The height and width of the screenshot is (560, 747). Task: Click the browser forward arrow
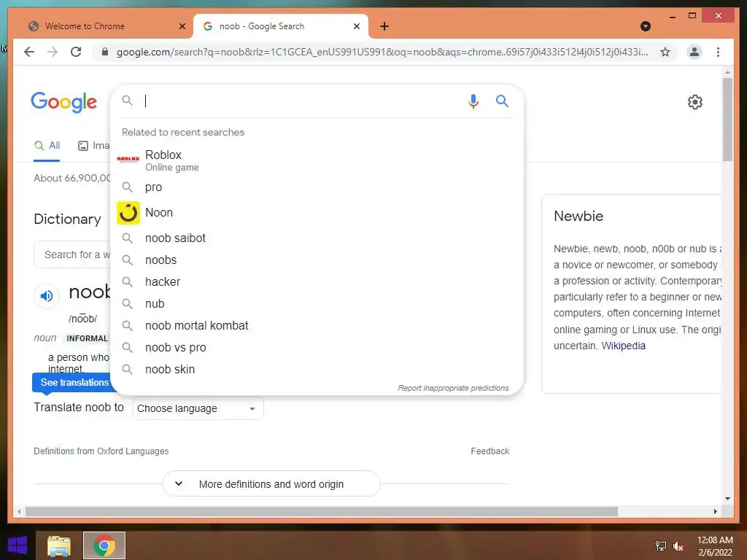53,52
